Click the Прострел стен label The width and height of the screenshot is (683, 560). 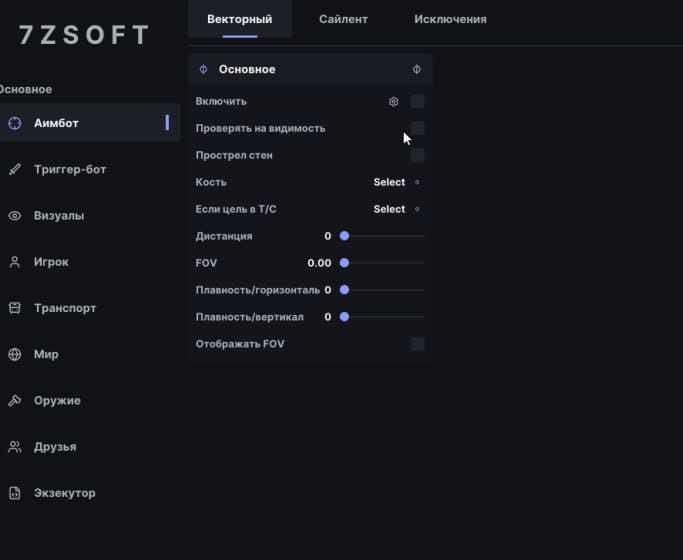click(x=234, y=155)
